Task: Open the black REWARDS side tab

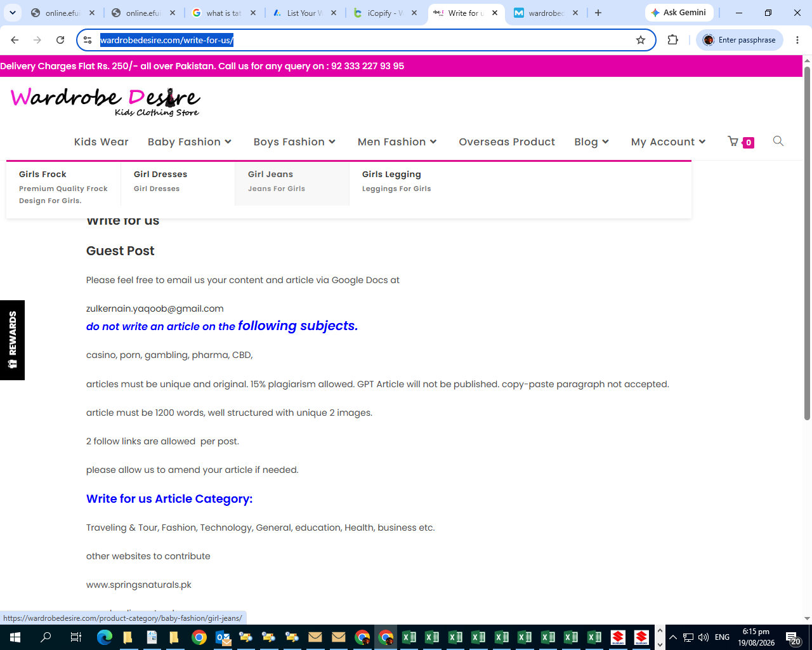Action: pos(12,340)
